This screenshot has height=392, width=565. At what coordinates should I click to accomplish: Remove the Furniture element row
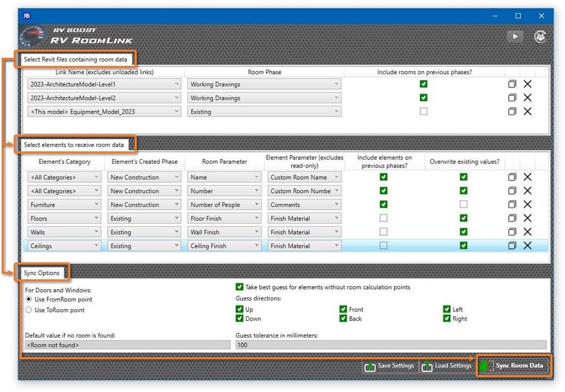527,204
